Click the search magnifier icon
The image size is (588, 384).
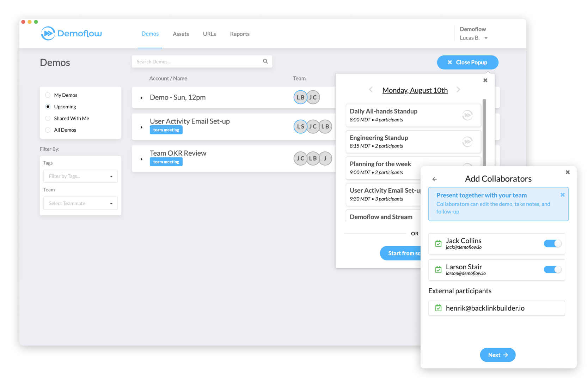pyautogui.click(x=265, y=61)
